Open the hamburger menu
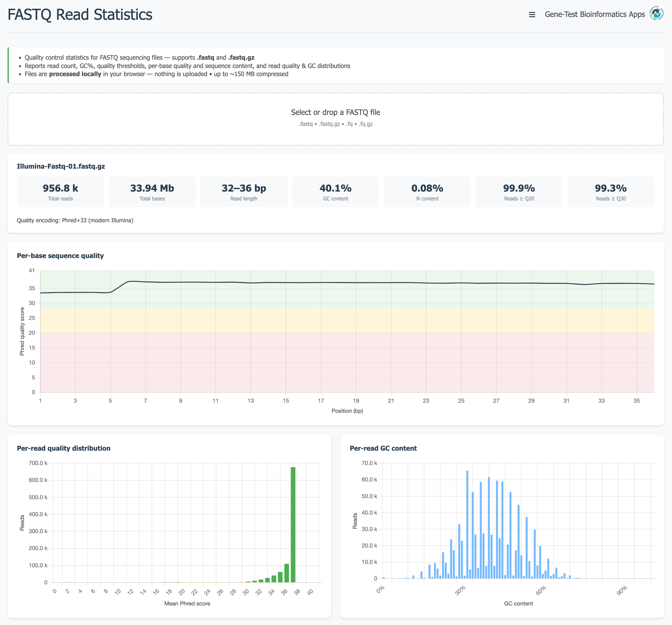 click(x=532, y=15)
